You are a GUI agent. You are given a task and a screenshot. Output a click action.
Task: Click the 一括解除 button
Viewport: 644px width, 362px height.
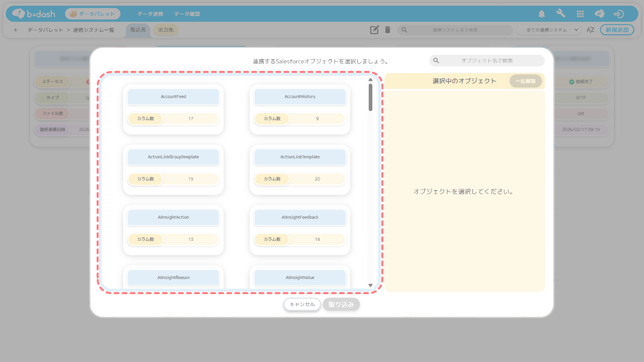[525, 81]
